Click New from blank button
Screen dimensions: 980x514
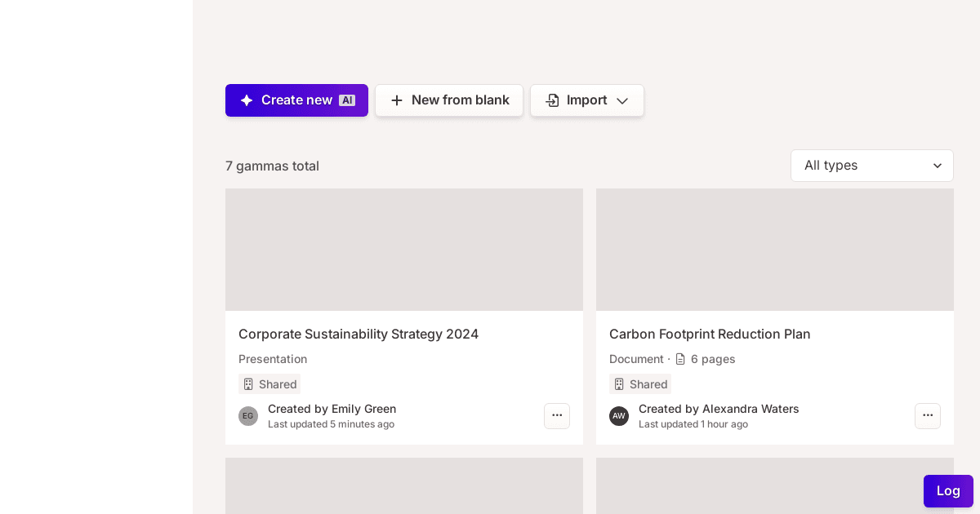click(449, 100)
